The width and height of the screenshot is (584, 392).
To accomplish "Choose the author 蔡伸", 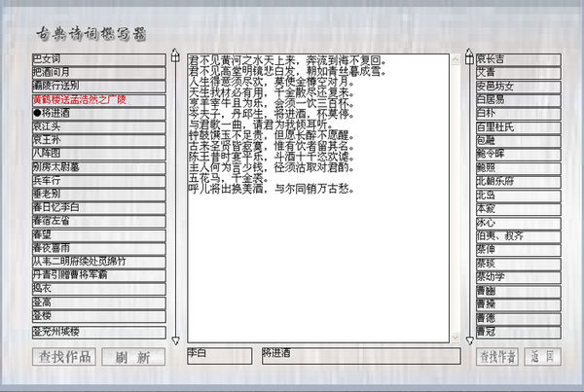I will point(519,249).
